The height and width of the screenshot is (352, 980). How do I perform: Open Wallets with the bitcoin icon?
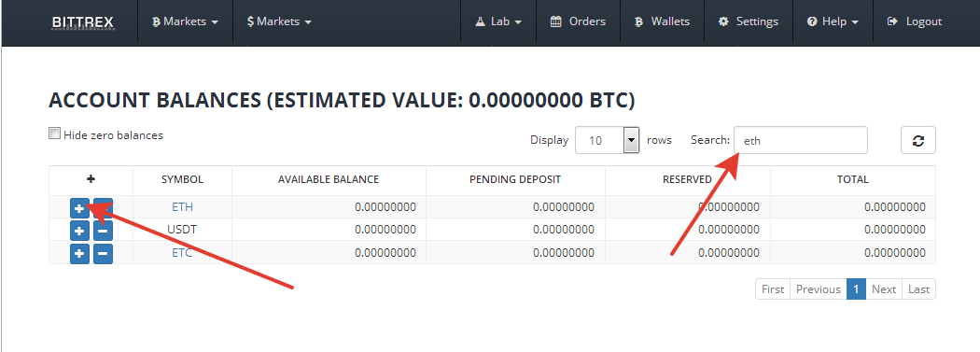662,21
